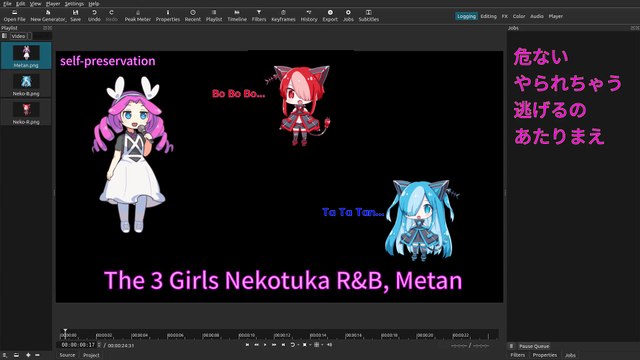640x360 pixels.
Task: Select the Properties tab at bottom right
Action: point(544,355)
